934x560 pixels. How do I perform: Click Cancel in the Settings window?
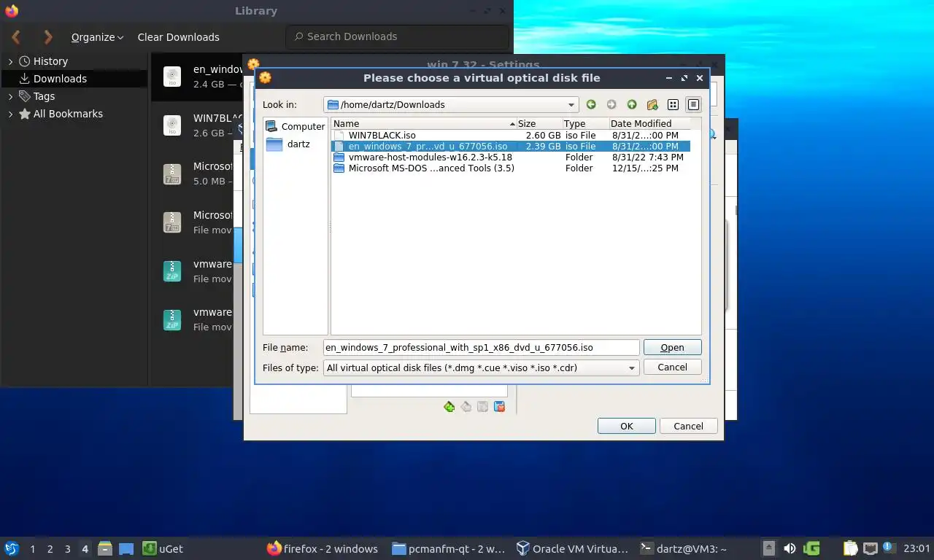pyautogui.click(x=688, y=426)
